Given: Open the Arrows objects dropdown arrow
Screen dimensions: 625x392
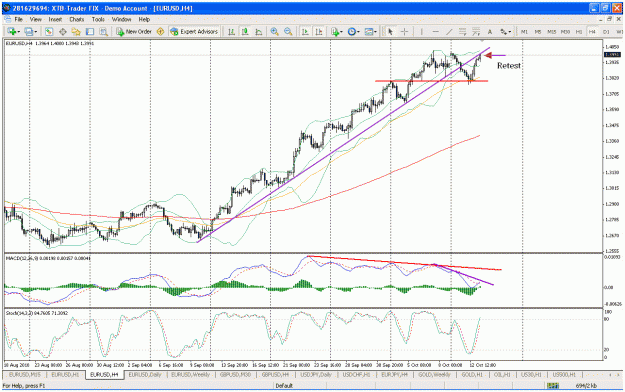Looking at the screenshot, I should click(509, 32).
